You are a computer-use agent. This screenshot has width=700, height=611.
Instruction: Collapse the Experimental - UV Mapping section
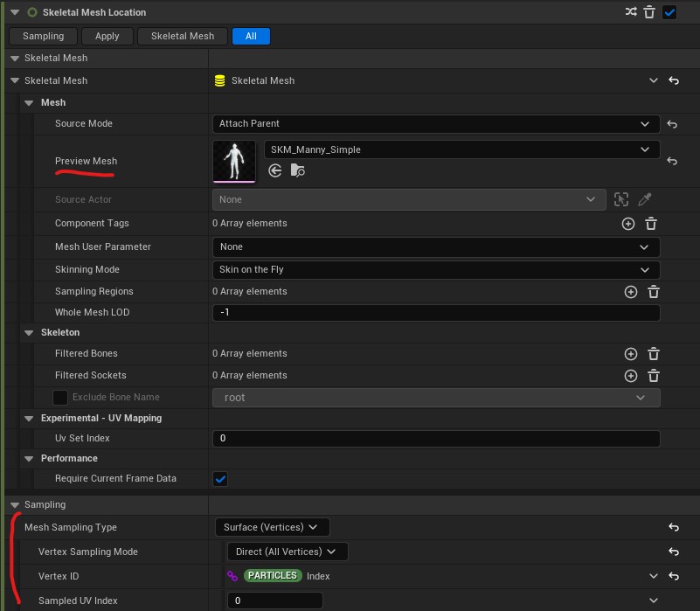coord(29,419)
